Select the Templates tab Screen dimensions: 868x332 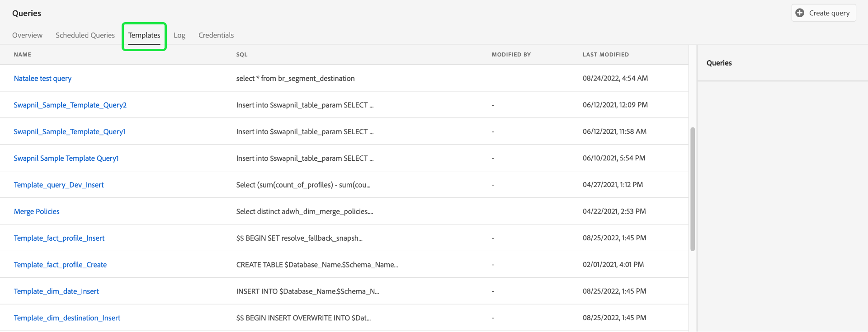click(144, 35)
